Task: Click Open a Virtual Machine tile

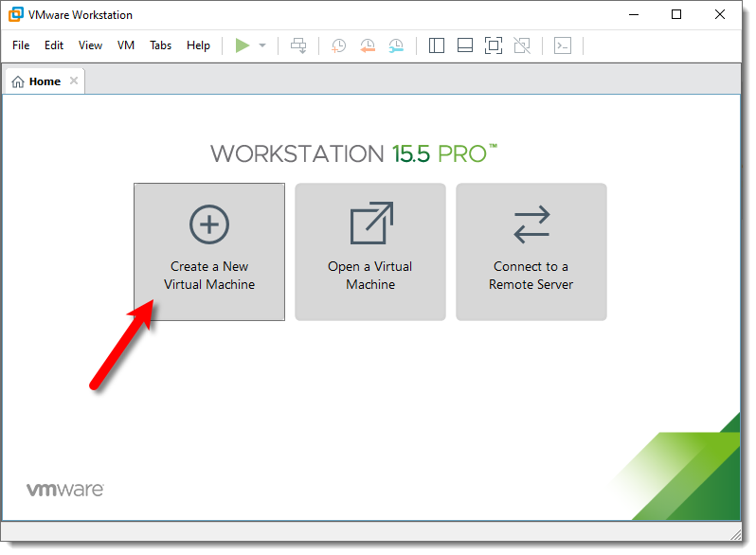Action: 370,252
